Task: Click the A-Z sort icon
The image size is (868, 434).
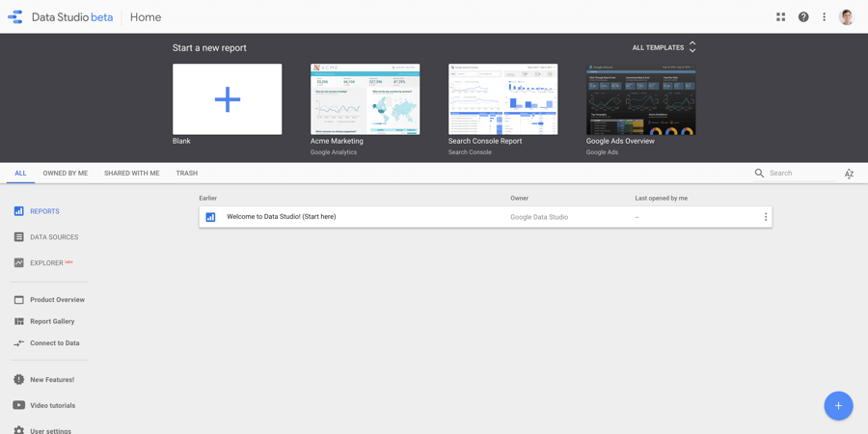Action: [x=849, y=174]
